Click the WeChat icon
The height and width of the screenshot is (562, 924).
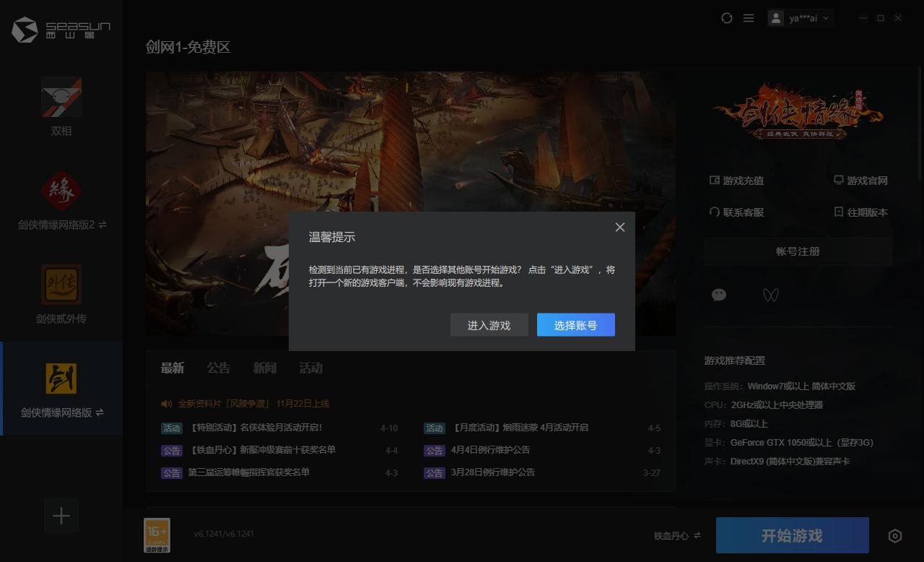click(x=719, y=295)
